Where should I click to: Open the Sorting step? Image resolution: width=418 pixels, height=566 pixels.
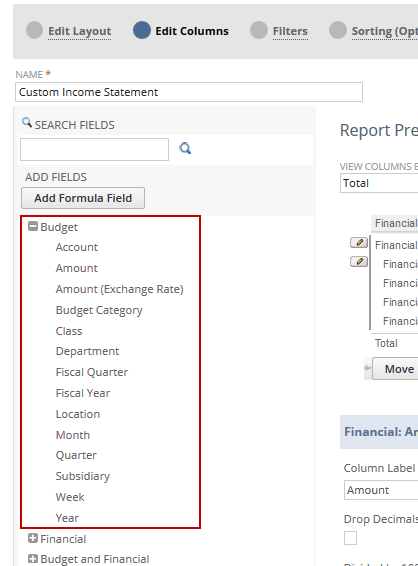pyautogui.click(x=385, y=31)
